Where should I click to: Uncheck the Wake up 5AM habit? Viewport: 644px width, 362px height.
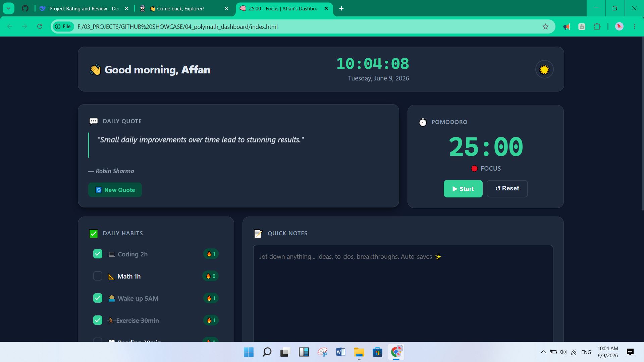click(x=98, y=298)
